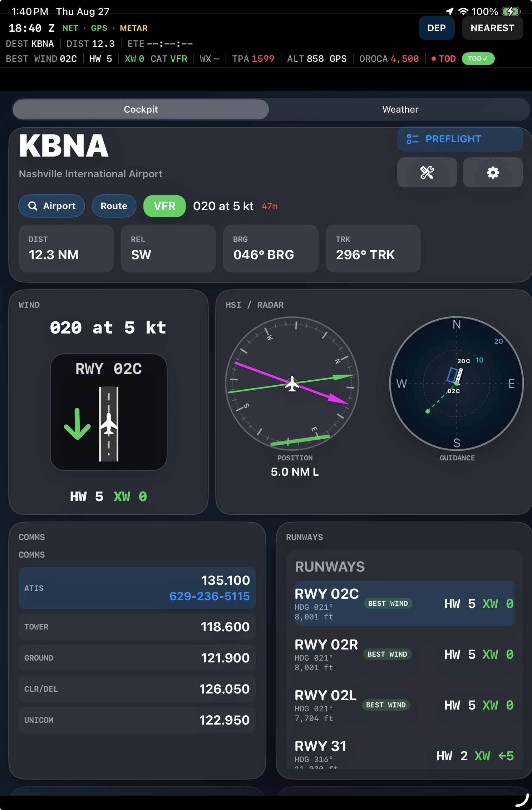Tap the battery indicator in status bar
The width and height of the screenshot is (532, 810).
511,11
